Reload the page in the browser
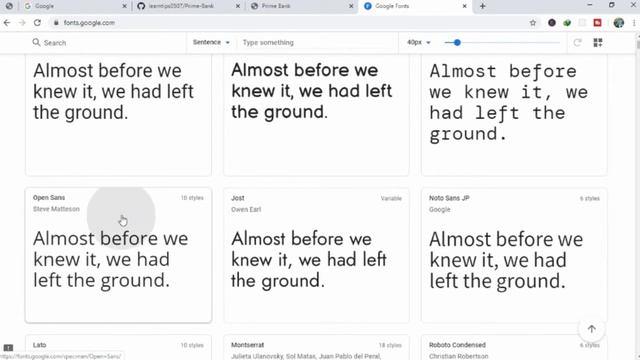Viewport: 640px width, 360px height. click(37, 23)
